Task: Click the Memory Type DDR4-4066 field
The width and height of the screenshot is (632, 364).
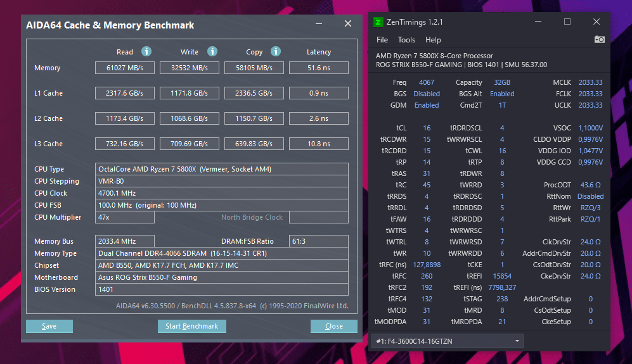Action: coord(222,253)
